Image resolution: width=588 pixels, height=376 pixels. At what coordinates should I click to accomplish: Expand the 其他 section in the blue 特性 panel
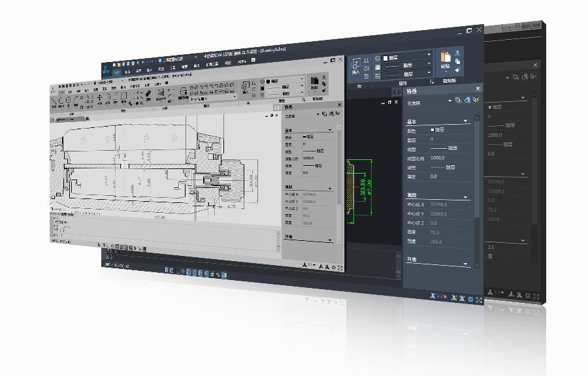point(465,264)
